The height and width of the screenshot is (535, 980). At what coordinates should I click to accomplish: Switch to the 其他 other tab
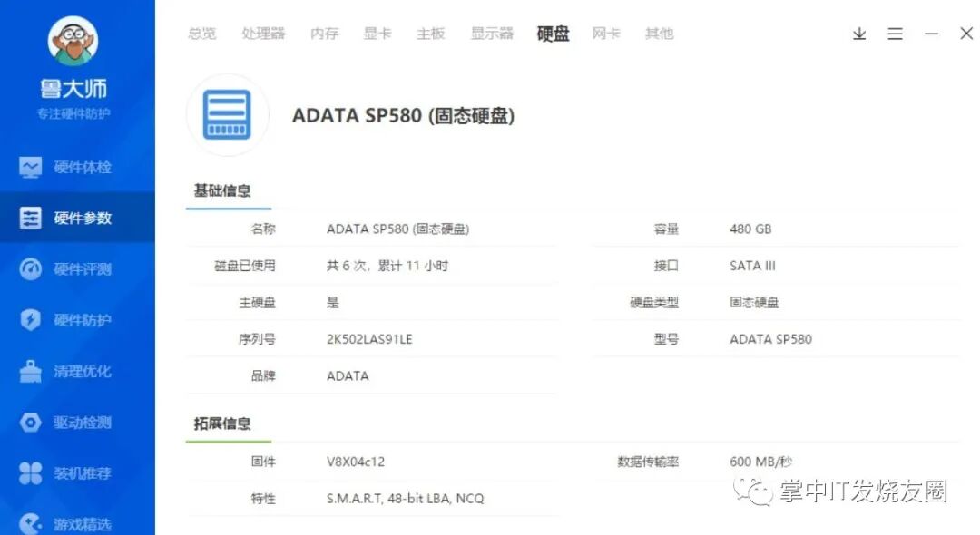660,34
